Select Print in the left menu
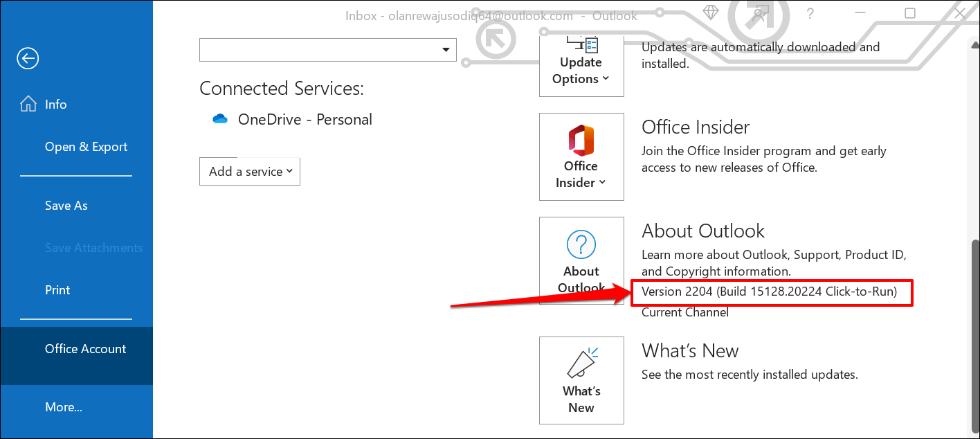980x439 pixels. pyautogui.click(x=57, y=290)
